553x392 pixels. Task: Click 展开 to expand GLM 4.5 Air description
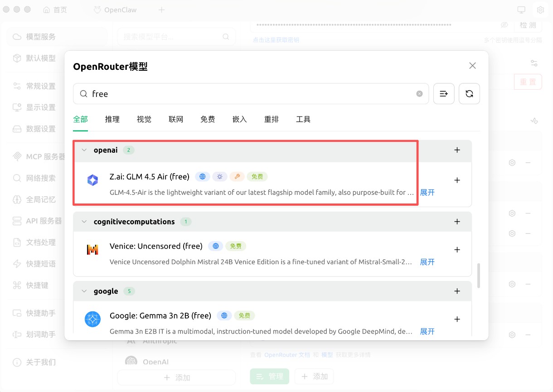pos(427,192)
